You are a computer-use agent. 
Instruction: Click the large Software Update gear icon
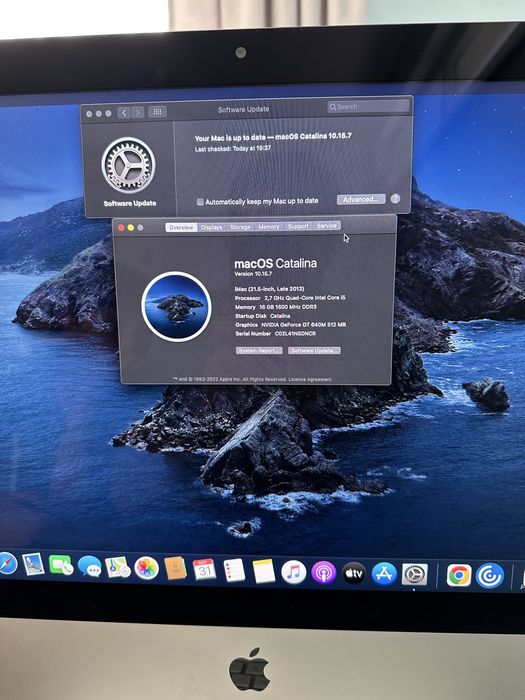point(129,165)
